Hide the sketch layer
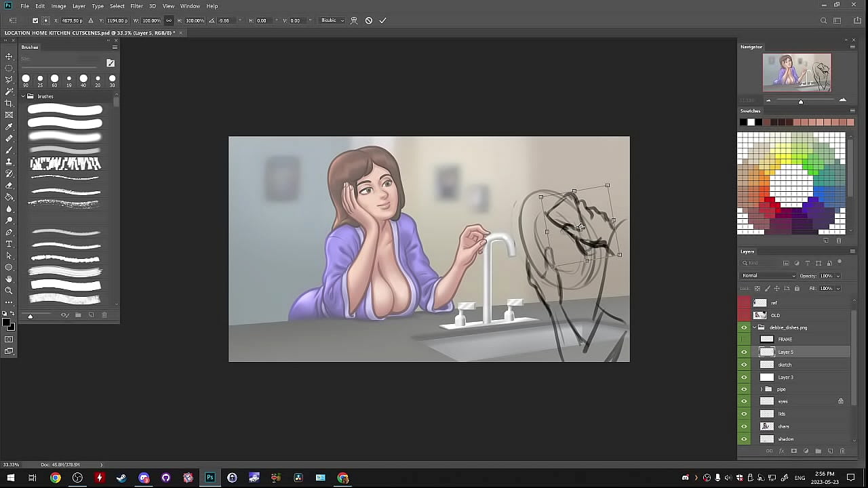Screen dimensions: 868x488 point(744,365)
